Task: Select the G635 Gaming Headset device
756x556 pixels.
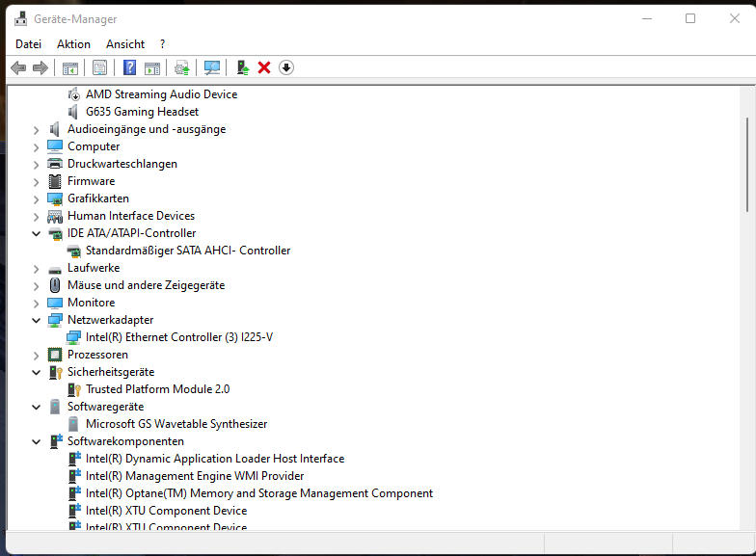Action: tap(142, 112)
